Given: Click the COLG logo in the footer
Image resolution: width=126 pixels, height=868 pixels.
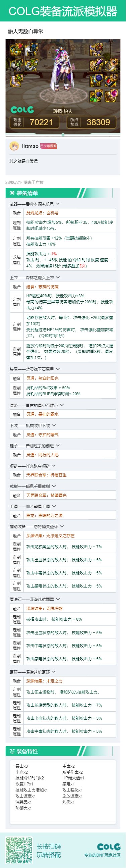Looking at the screenshot, I should pos(109,847).
